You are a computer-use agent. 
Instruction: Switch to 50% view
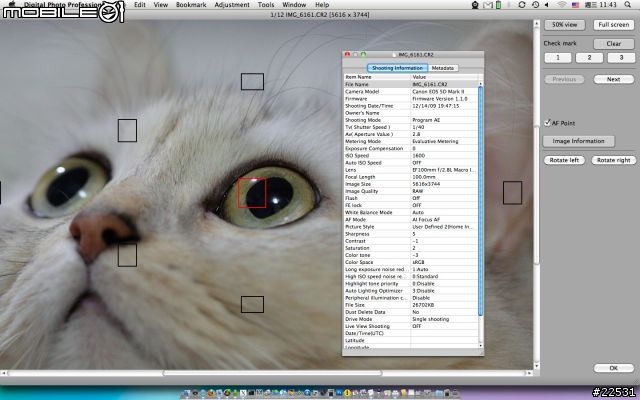(x=564, y=24)
